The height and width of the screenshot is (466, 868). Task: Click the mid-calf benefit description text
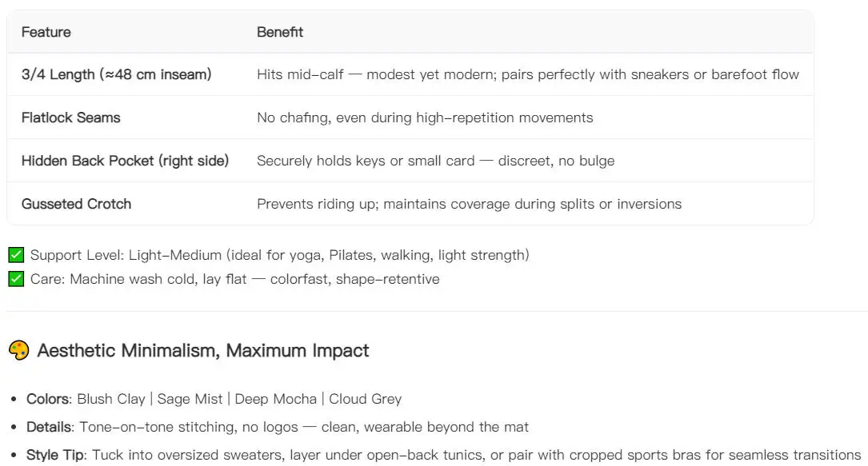coord(527,74)
